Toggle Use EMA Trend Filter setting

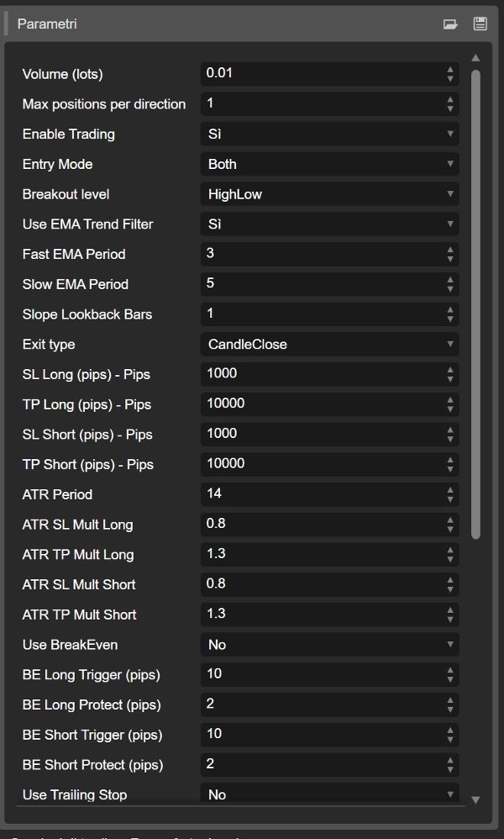329,224
